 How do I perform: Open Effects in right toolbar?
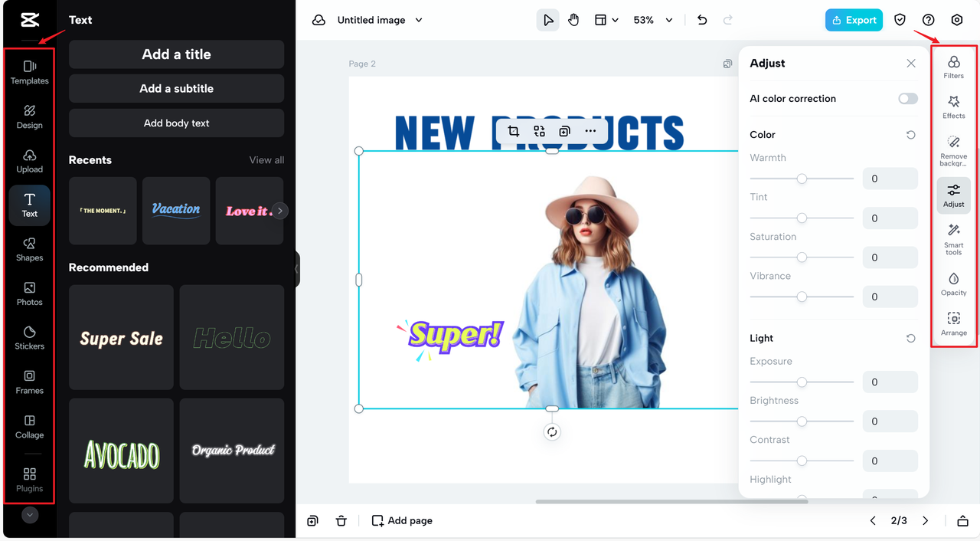[954, 107]
